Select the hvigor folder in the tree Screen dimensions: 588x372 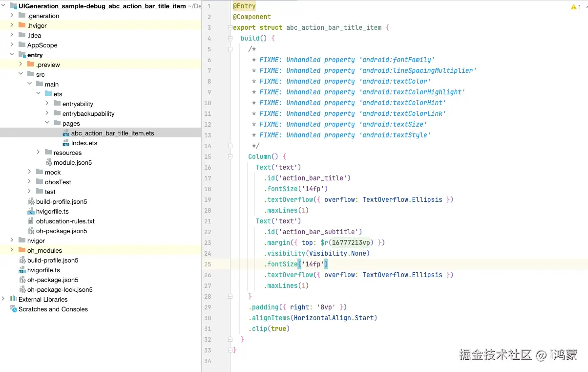point(36,241)
